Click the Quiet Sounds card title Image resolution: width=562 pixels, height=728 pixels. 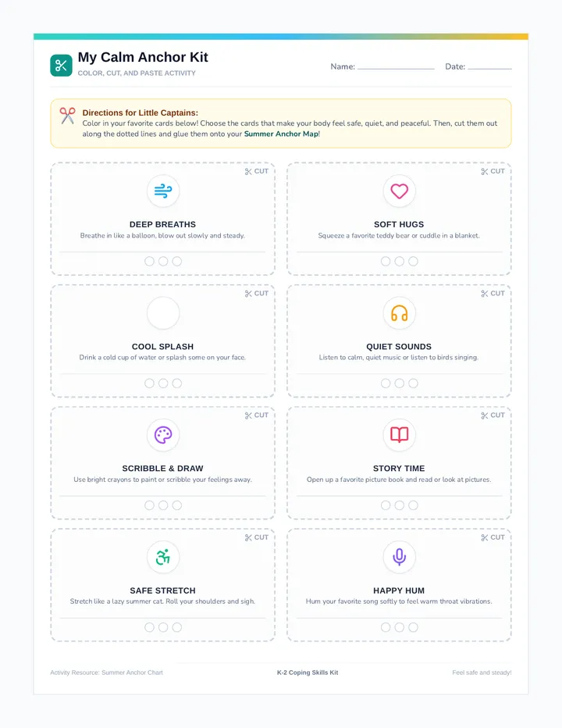click(399, 346)
